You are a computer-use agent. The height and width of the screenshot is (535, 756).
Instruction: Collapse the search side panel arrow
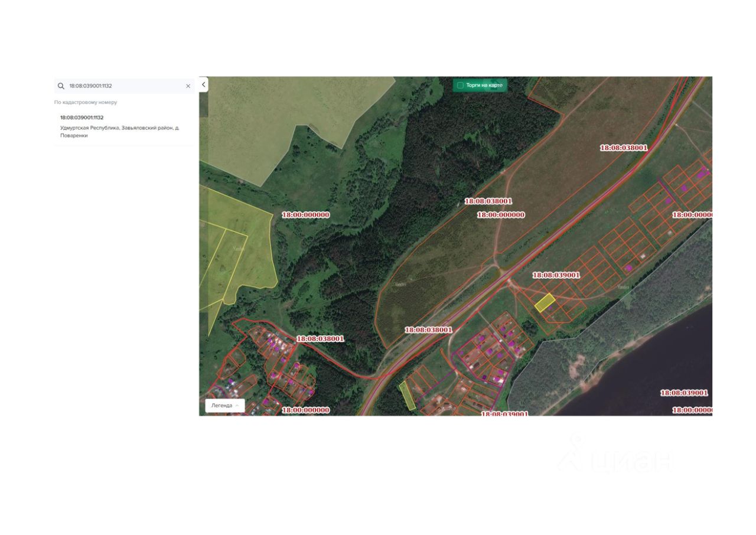pos(204,84)
